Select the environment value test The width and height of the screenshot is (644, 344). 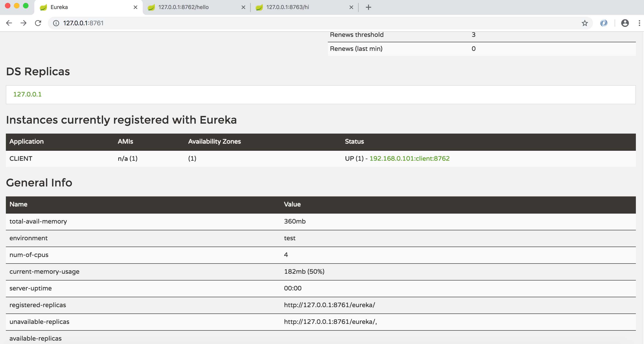tap(289, 238)
